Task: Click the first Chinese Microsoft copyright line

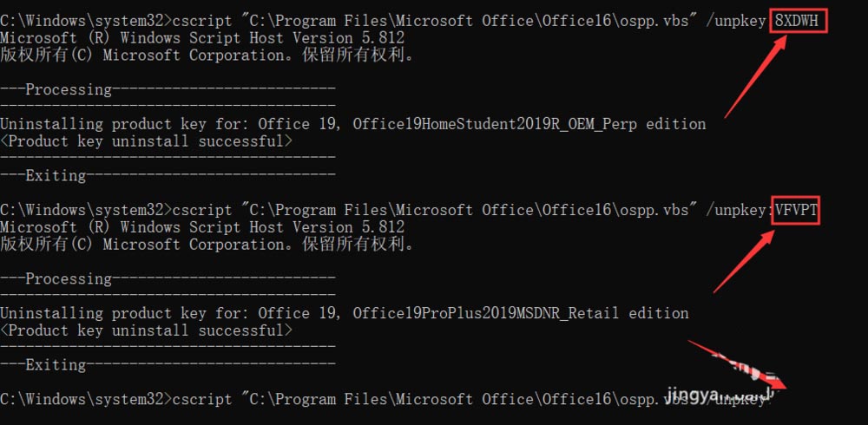Action: pyautogui.click(x=207, y=56)
